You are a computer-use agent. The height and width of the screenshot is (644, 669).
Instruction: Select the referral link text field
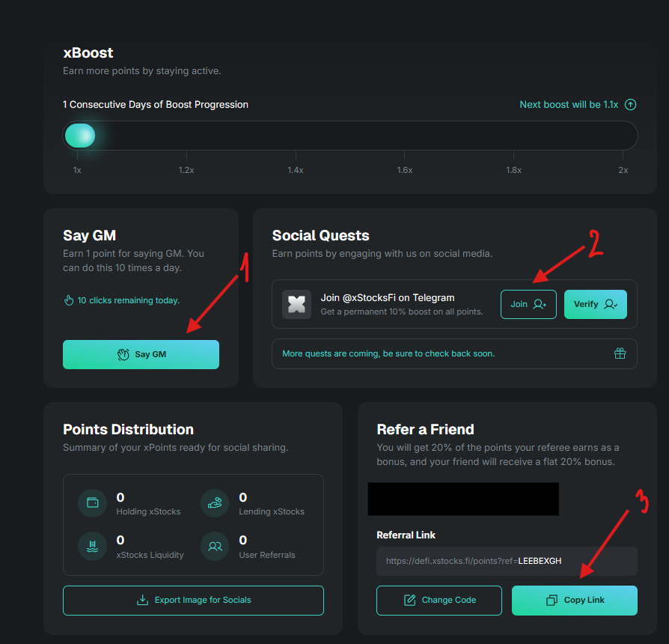click(506, 561)
